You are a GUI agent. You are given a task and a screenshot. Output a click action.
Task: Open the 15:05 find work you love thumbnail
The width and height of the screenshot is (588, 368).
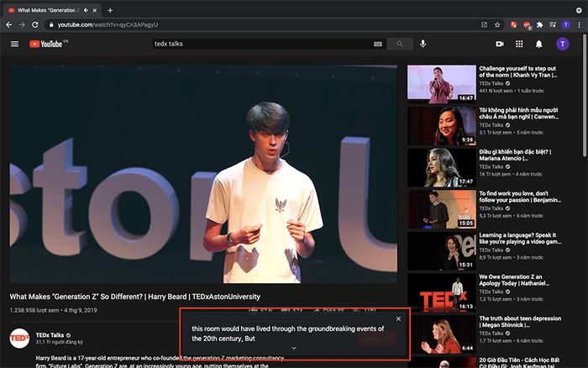point(442,209)
